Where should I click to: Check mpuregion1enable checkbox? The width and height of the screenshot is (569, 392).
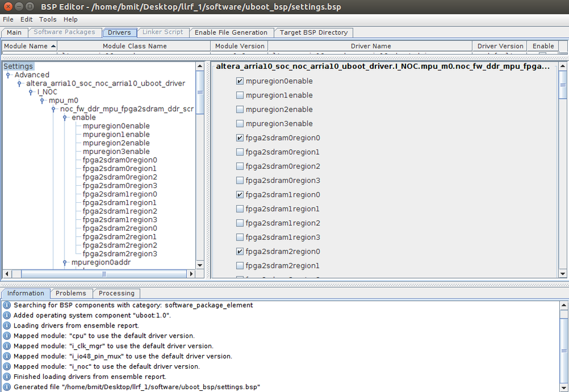(x=240, y=96)
